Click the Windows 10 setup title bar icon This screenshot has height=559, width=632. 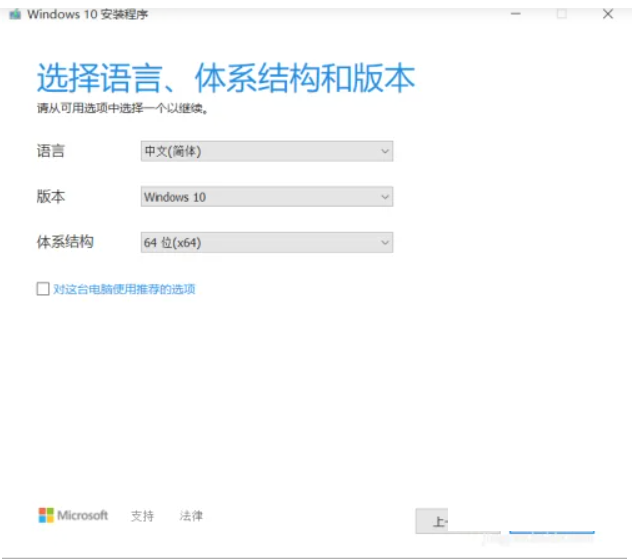(15, 15)
